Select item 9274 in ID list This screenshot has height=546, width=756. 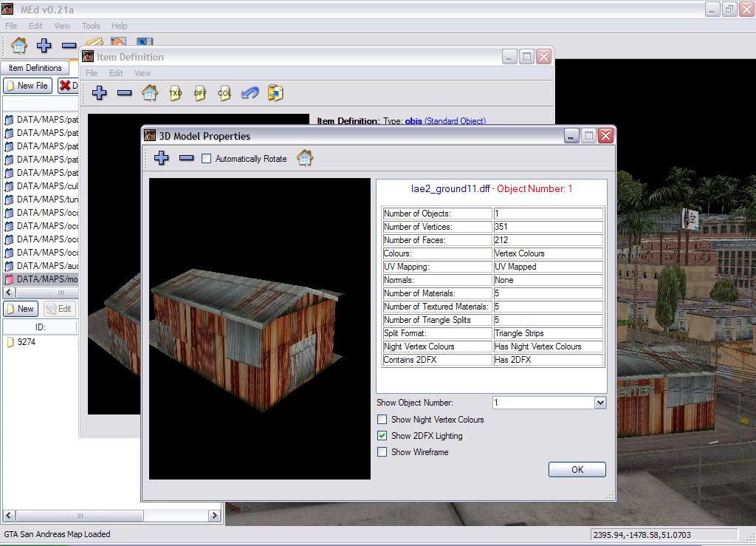point(26,342)
